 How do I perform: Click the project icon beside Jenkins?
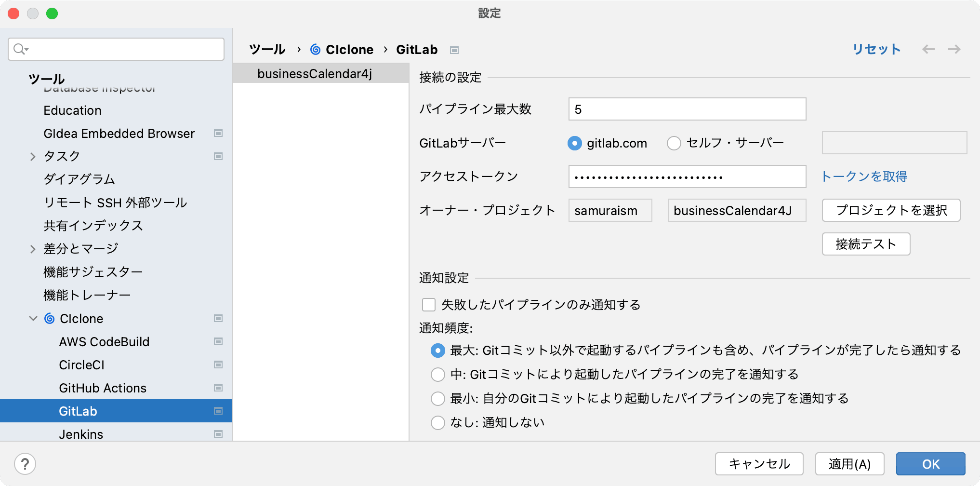point(218,434)
